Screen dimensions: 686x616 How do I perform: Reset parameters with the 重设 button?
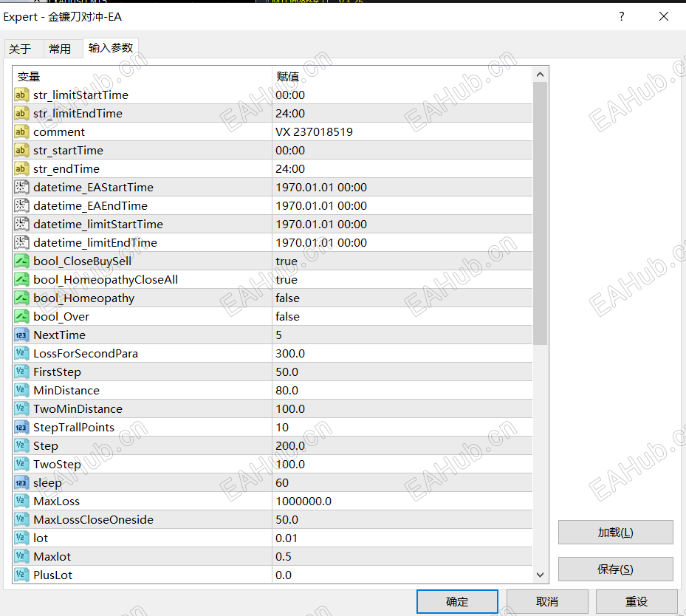tap(637, 601)
